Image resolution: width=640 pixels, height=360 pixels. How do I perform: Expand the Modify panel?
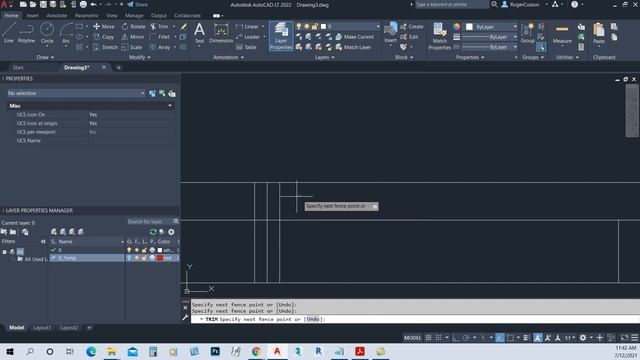pos(140,58)
